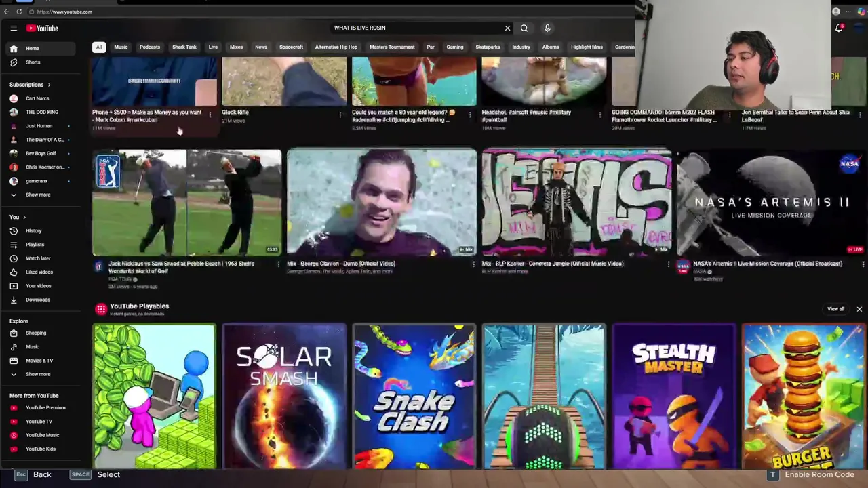Click the Select button in bottom bar
868x488 pixels.
click(95, 474)
